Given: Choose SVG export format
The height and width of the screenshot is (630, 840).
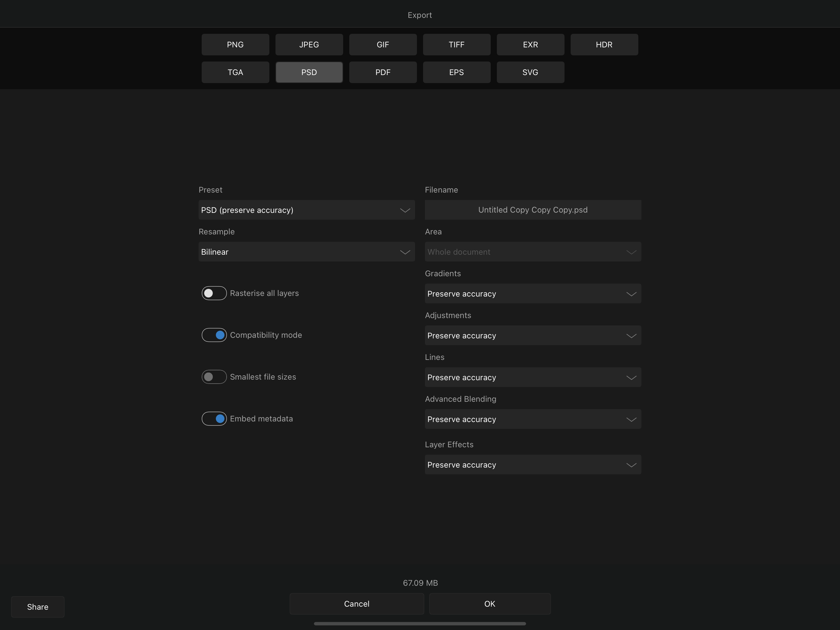Looking at the screenshot, I should point(530,72).
